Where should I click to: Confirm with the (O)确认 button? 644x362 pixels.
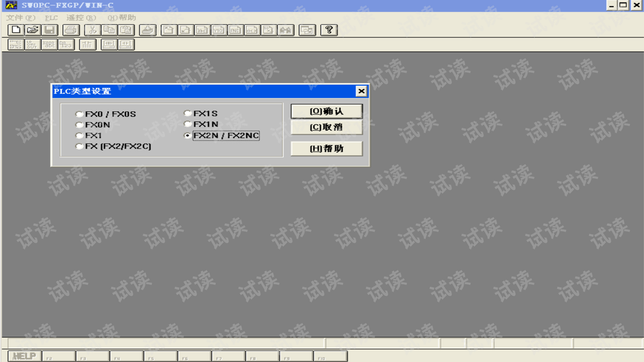(327, 111)
